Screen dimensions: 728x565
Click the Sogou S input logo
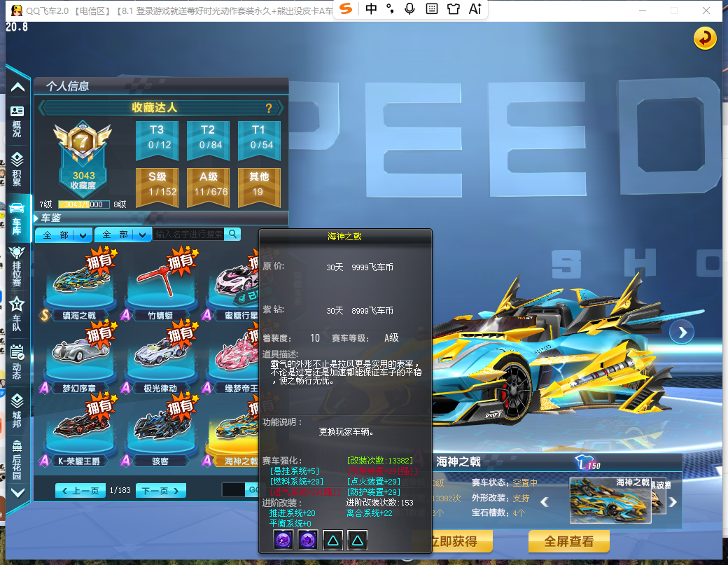point(346,9)
